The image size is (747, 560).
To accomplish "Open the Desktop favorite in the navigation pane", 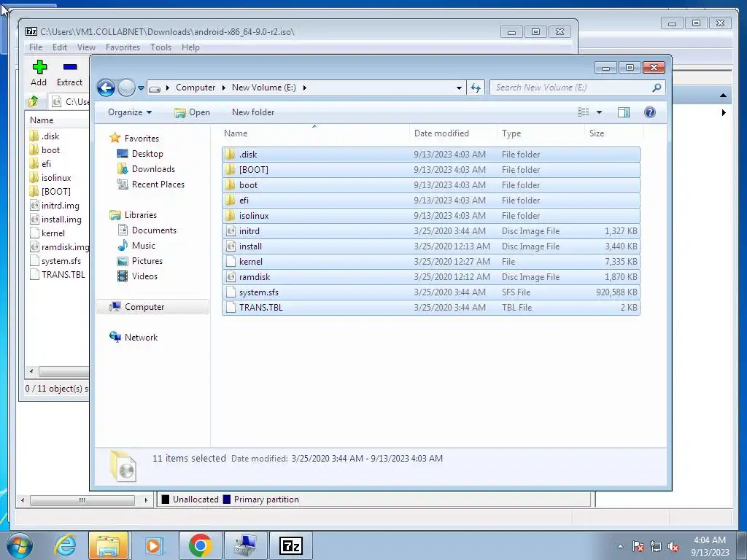I will 147,154.
